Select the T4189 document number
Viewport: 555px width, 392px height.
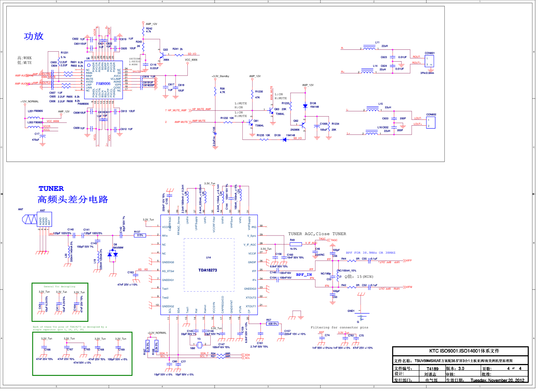432,369
